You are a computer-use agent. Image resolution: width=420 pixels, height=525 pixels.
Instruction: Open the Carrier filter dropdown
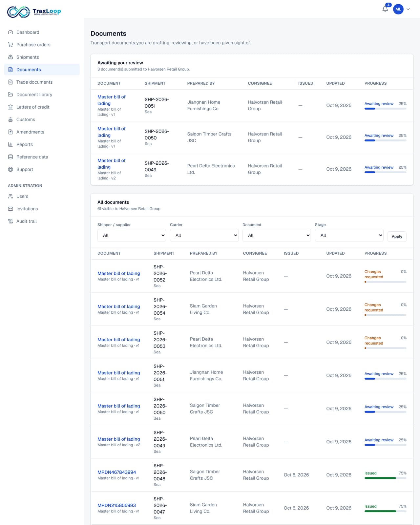(204, 235)
